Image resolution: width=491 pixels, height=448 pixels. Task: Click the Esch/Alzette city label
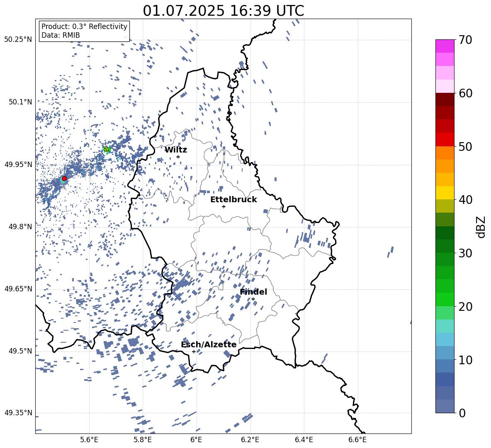point(209,344)
